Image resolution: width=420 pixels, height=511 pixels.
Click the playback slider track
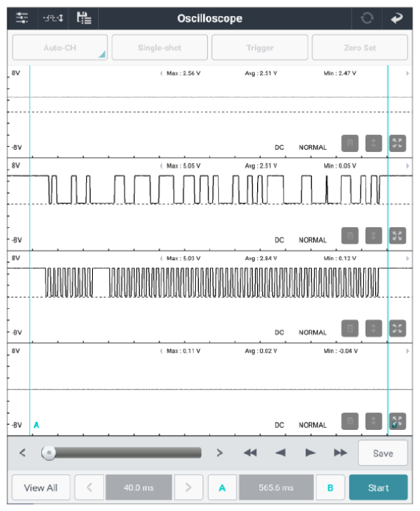click(x=122, y=453)
